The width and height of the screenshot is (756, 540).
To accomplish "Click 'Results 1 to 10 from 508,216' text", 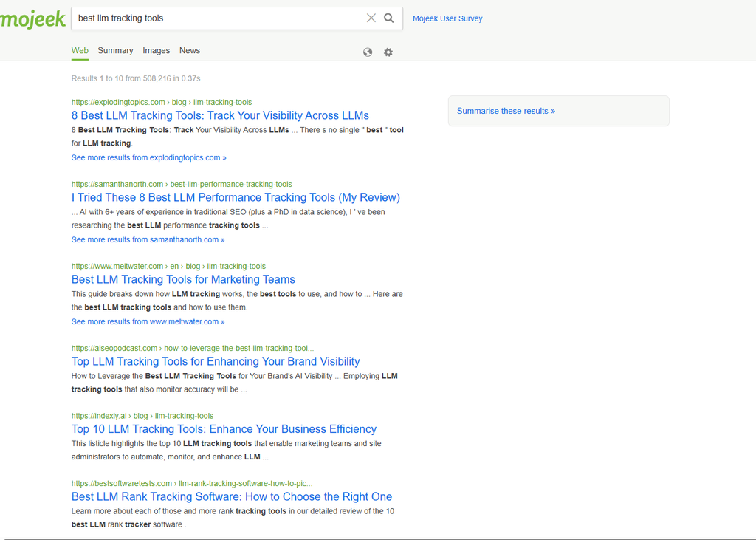I will click(x=136, y=78).
